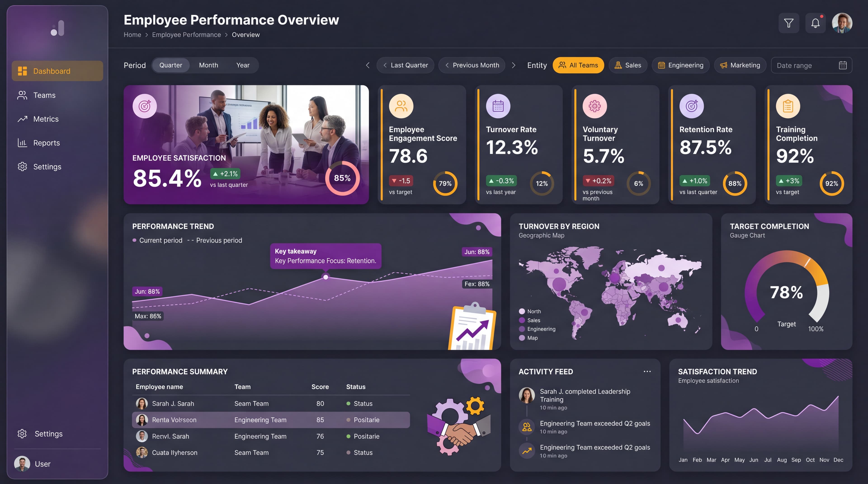Select Renta Volrseon table row

click(271, 420)
